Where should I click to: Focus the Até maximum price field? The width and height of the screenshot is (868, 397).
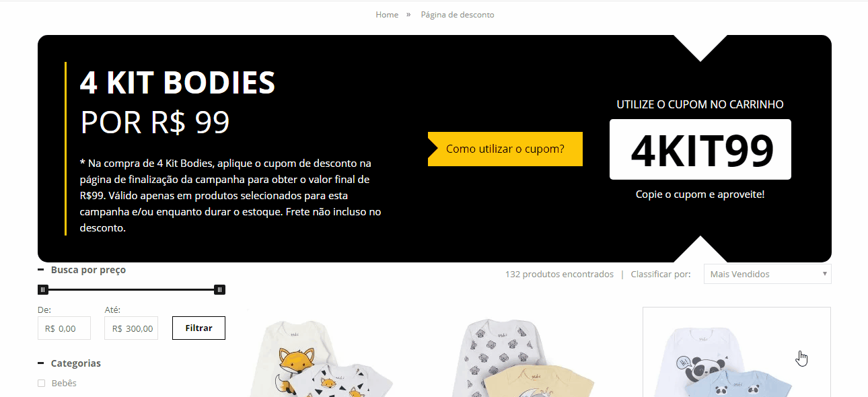131,328
